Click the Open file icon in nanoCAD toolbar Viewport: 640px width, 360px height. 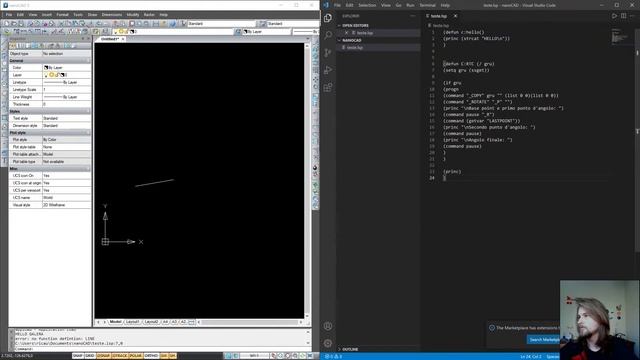[14, 24]
